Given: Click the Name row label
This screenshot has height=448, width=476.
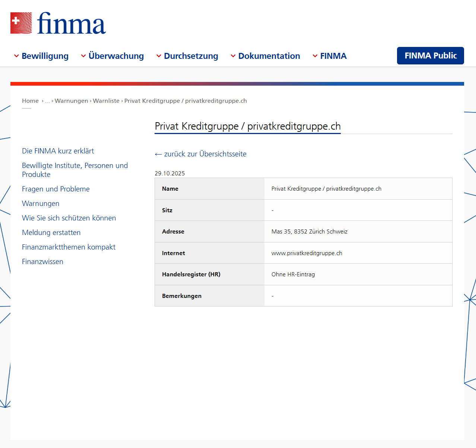Looking at the screenshot, I should (170, 189).
